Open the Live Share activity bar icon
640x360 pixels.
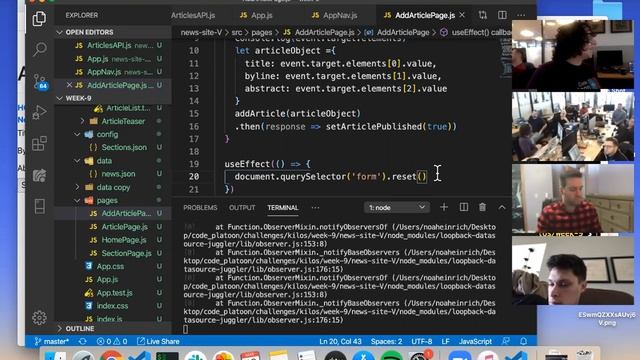tap(40, 176)
